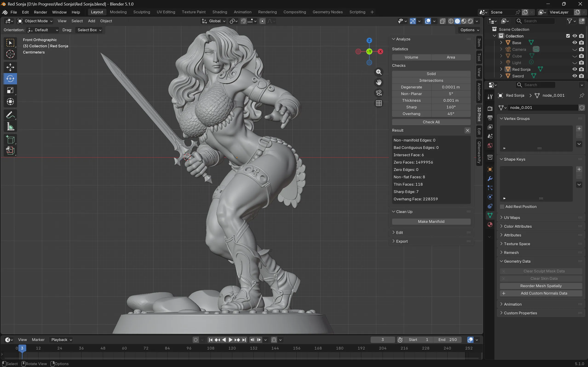The image size is (588, 367).
Task: Open the Tool properties tab icon
Action: click(490, 97)
